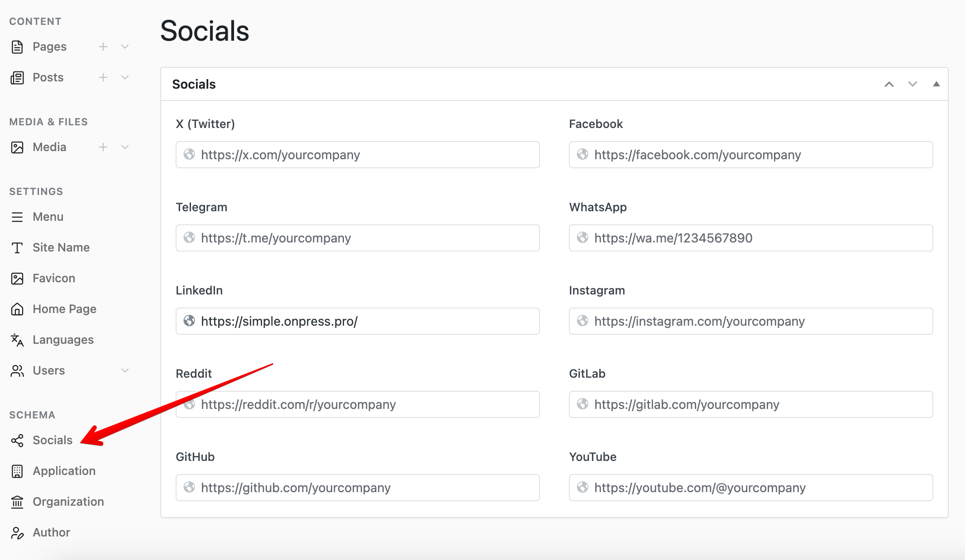The height and width of the screenshot is (560, 965).
Task: Click the Home Page house icon
Action: pos(17,309)
